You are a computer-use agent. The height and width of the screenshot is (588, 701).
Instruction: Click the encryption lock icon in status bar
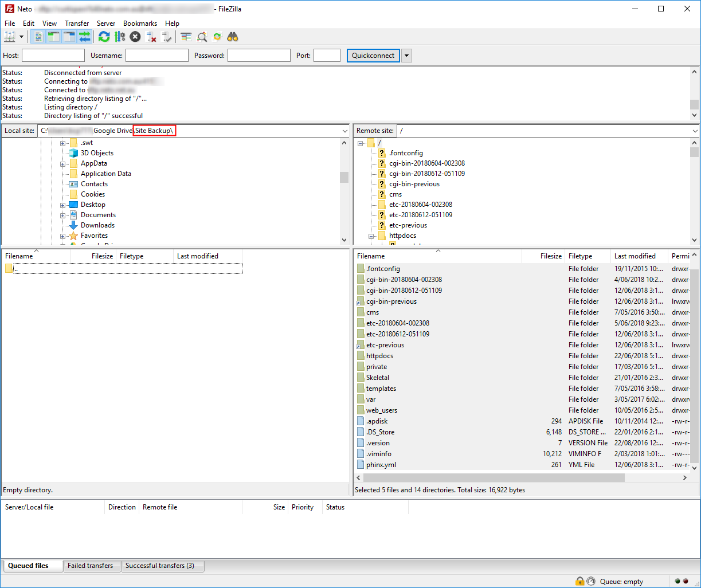tap(580, 581)
